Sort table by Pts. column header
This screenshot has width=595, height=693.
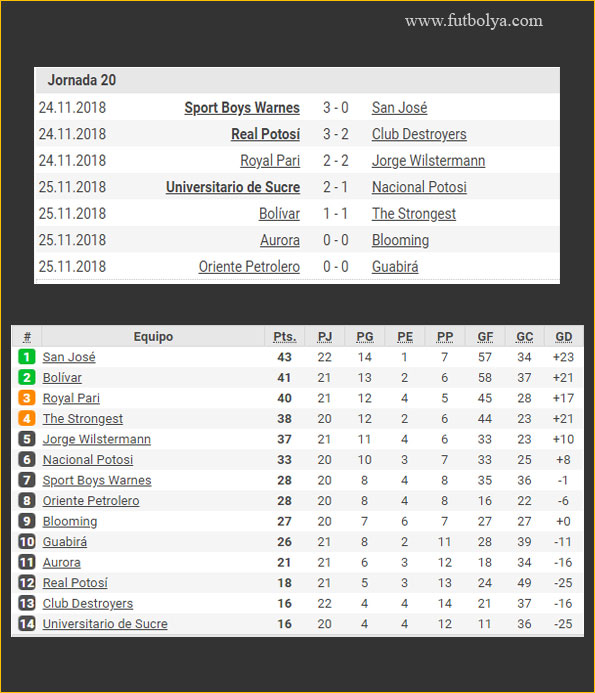tap(285, 337)
